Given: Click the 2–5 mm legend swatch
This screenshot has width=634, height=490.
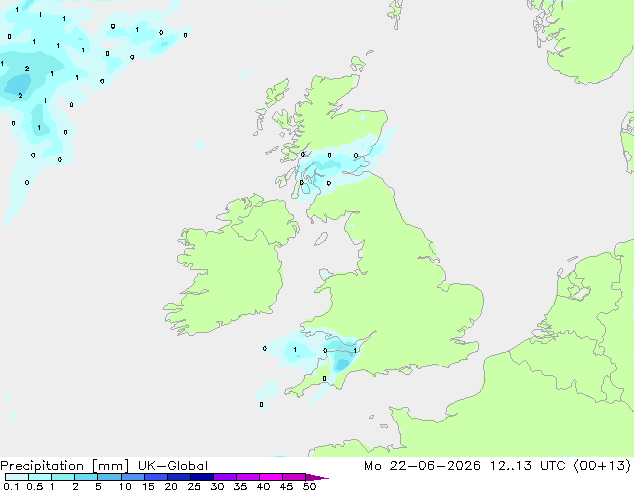Looking at the screenshot, I should tap(86, 477).
